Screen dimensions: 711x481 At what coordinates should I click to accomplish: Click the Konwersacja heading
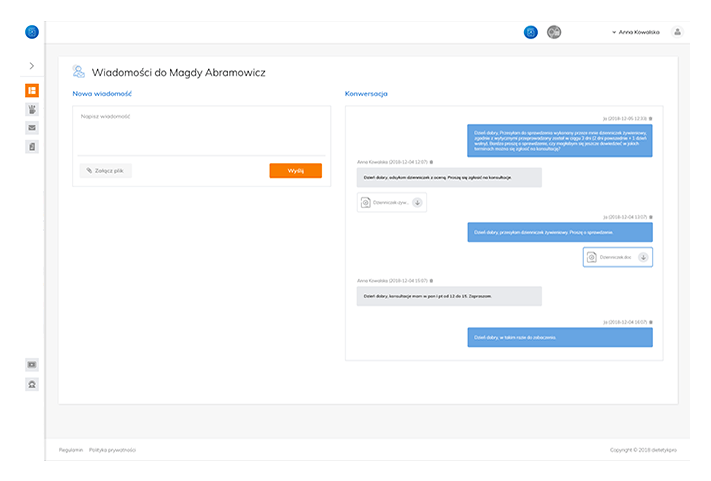tap(366, 93)
